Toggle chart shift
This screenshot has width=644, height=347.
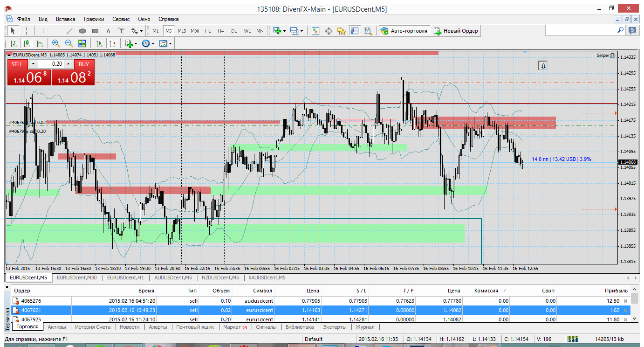112,43
